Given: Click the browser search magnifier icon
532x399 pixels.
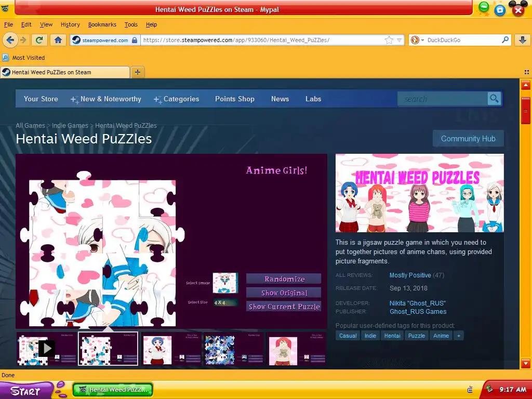Looking at the screenshot, I should [x=505, y=39].
